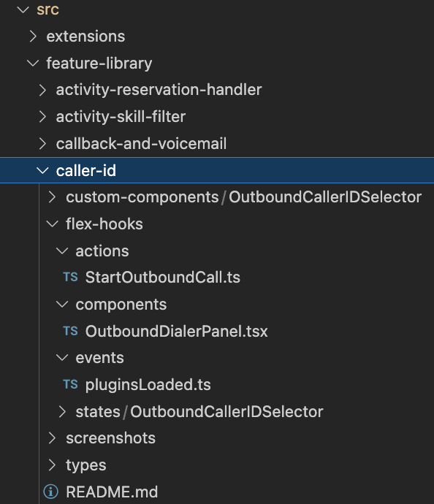Expand callback-and-voicemail folder
Viewport: 434px width, 504px height.
coord(42,144)
